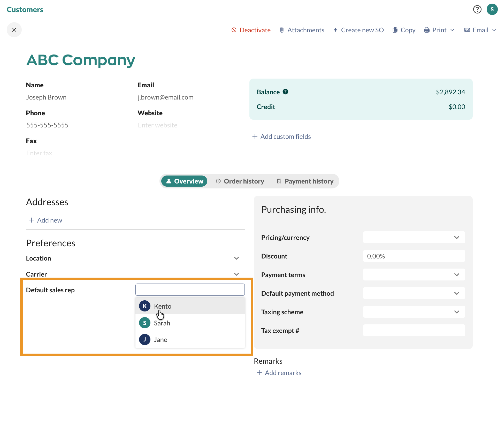Click Add remarks link
Viewport: 504px width, 442px height.
[x=279, y=373]
